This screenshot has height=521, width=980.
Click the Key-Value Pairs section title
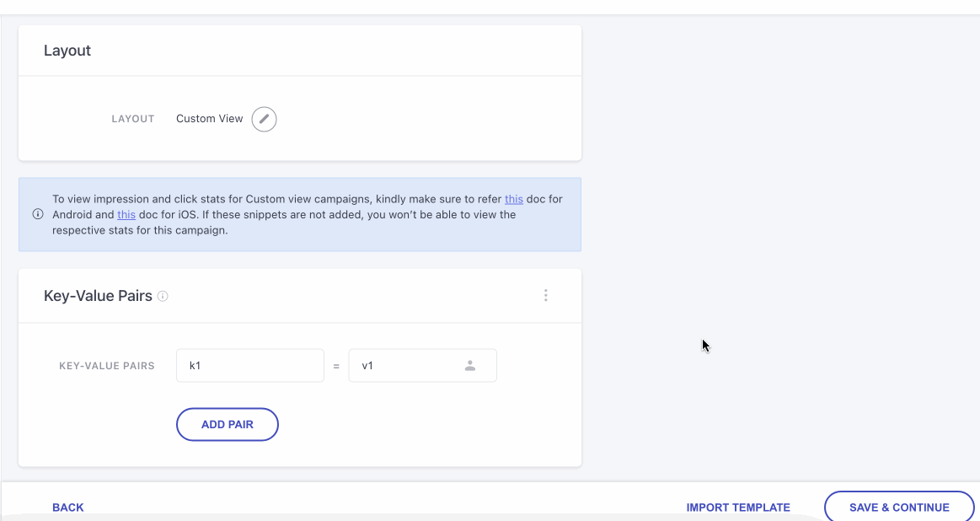(97, 296)
